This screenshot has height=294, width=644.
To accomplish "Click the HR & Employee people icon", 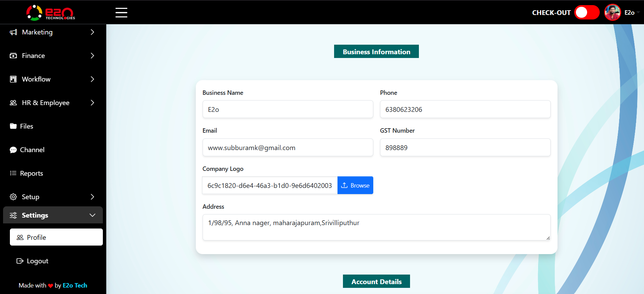I will 13,103.
